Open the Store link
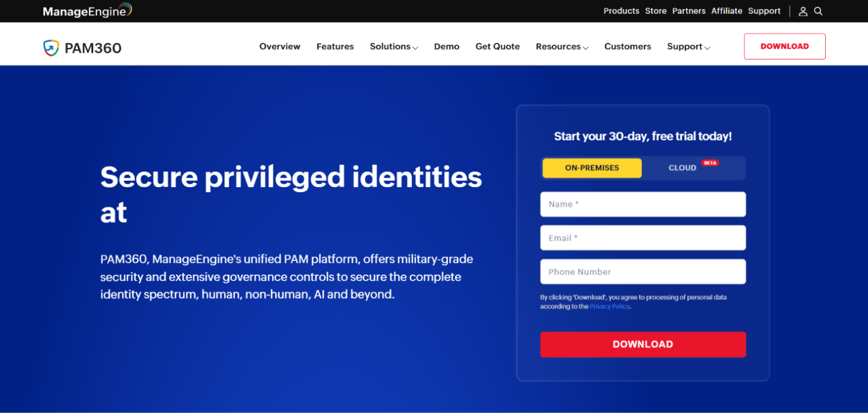This screenshot has width=868, height=413. [656, 11]
